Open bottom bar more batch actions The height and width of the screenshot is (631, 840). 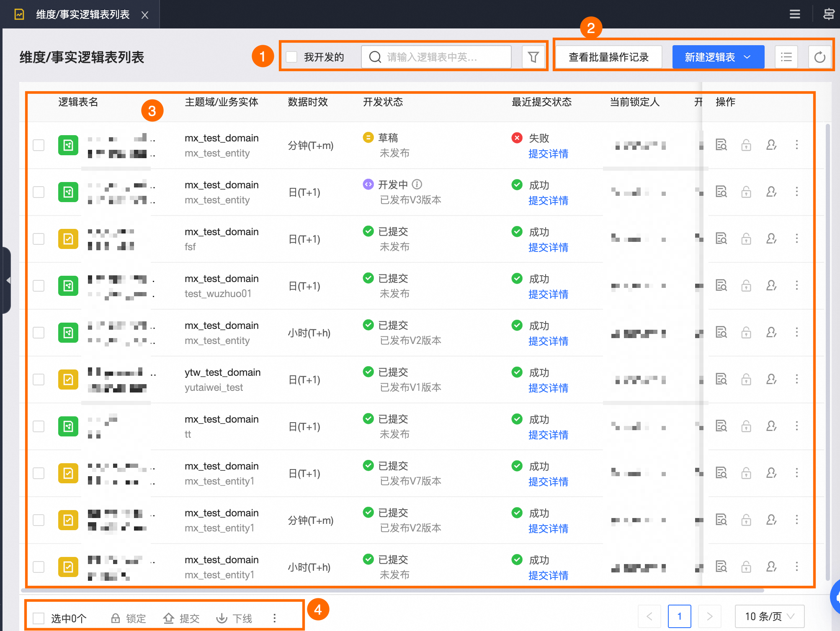tap(274, 618)
